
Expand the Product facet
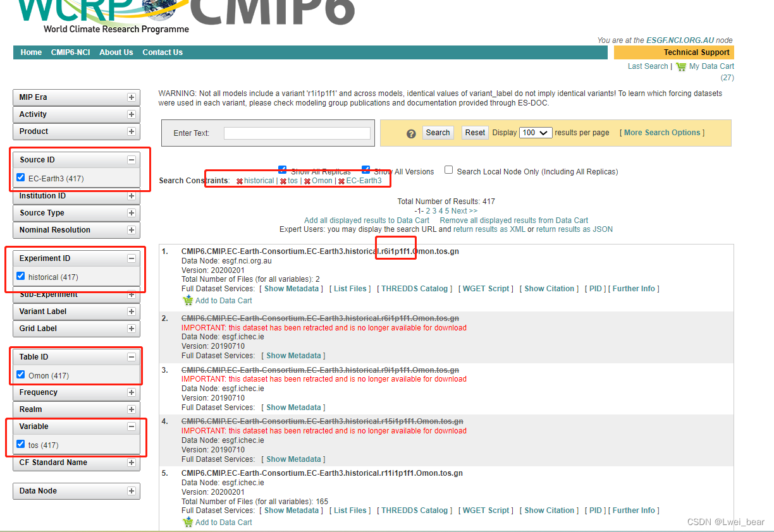point(131,131)
